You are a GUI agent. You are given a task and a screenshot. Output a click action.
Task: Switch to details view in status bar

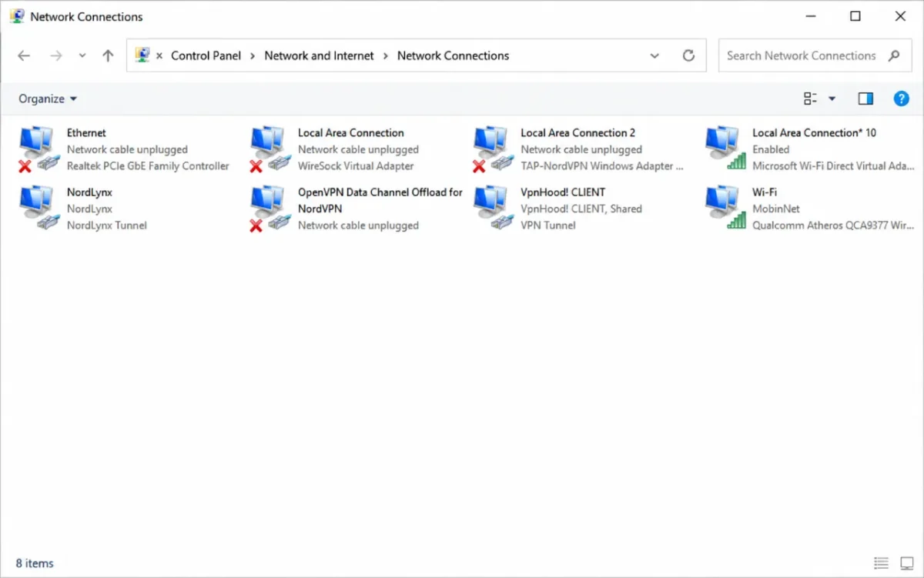(x=882, y=563)
